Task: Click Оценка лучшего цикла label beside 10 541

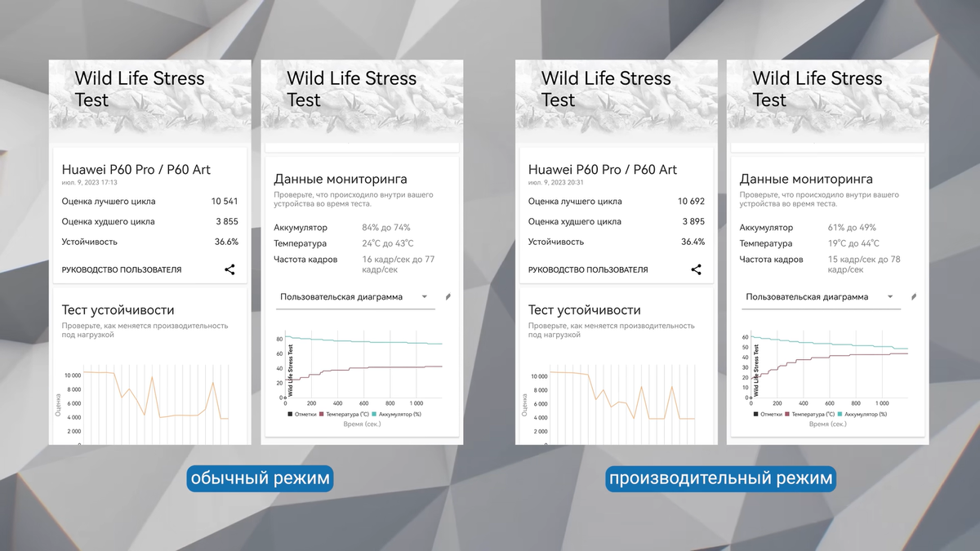Action: 109,202
